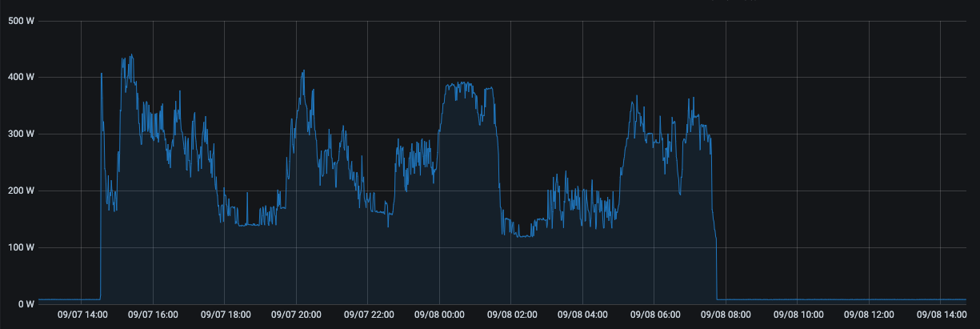The width and height of the screenshot is (980, 329).
Task: Click the 09/08 04:00 time label
Action: point(582,315)
